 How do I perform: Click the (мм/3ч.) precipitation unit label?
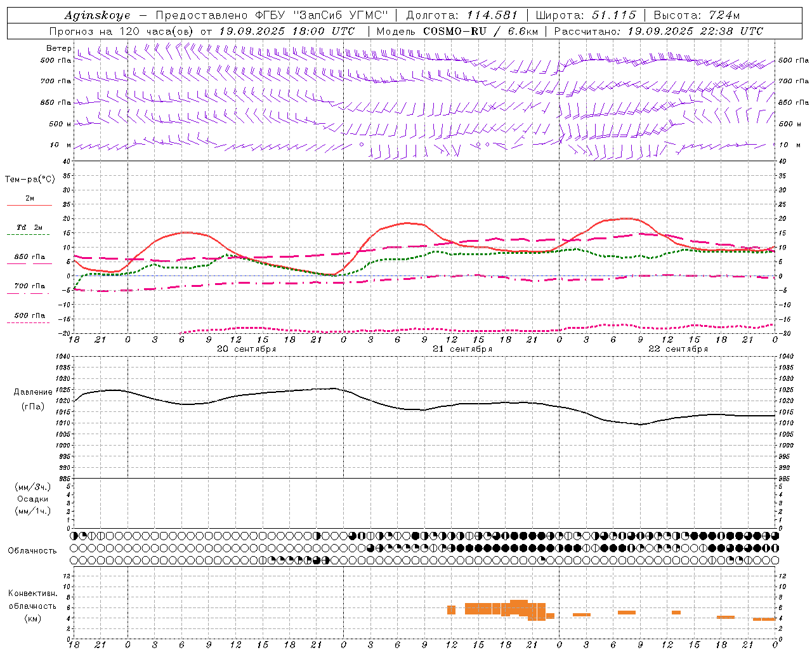(33, 487)
